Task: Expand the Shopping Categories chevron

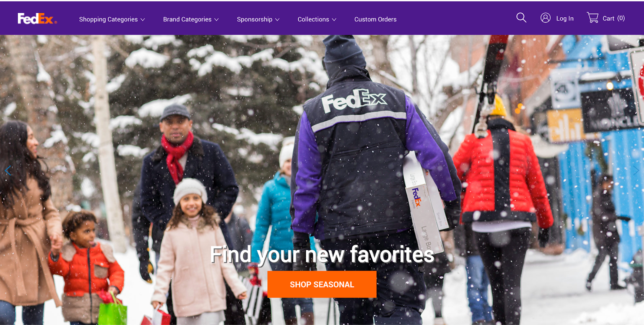Action: tap(142, 19)
